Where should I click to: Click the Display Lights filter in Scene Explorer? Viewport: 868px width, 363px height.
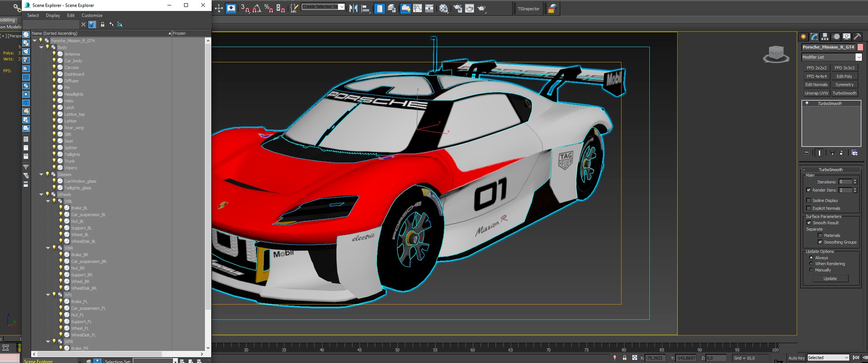click(26, 52)
